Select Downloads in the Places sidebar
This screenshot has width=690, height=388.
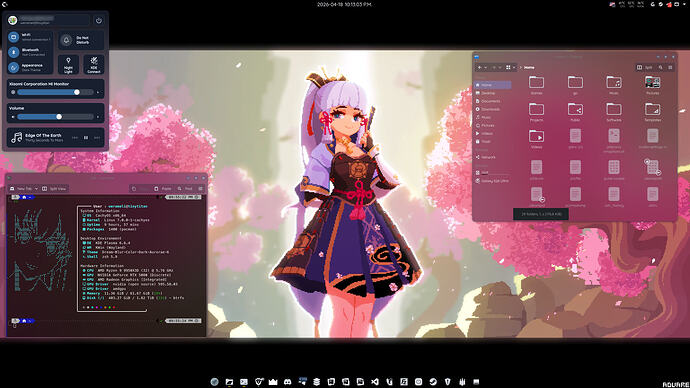pos(493,109)
